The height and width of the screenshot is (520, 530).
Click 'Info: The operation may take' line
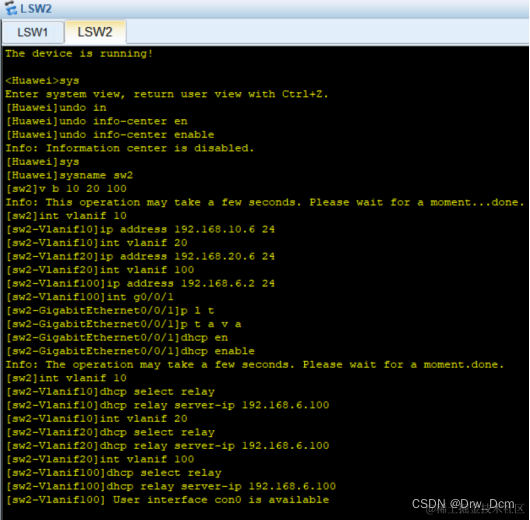click(x=255, y=364)
